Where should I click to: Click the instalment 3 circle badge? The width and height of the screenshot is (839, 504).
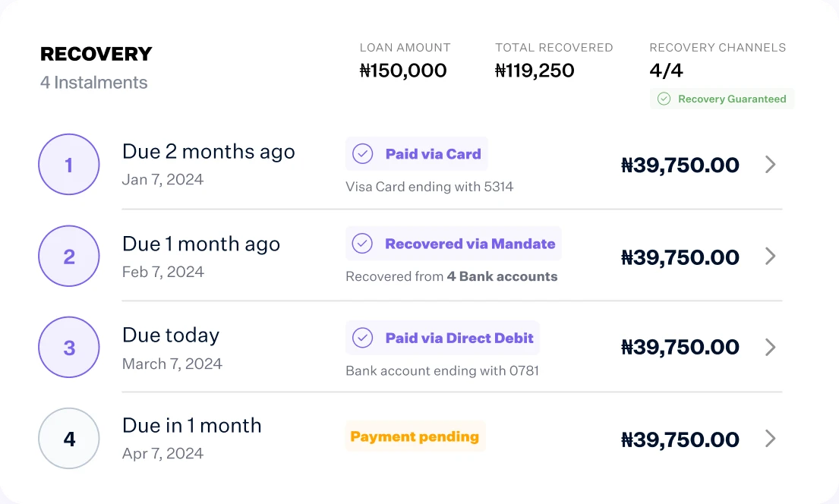point(69,347)
